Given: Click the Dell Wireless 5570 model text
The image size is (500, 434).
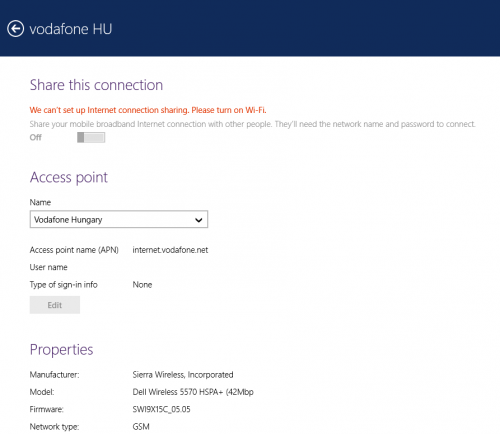Looking at the screenshot, I should (x=193, y=392).
